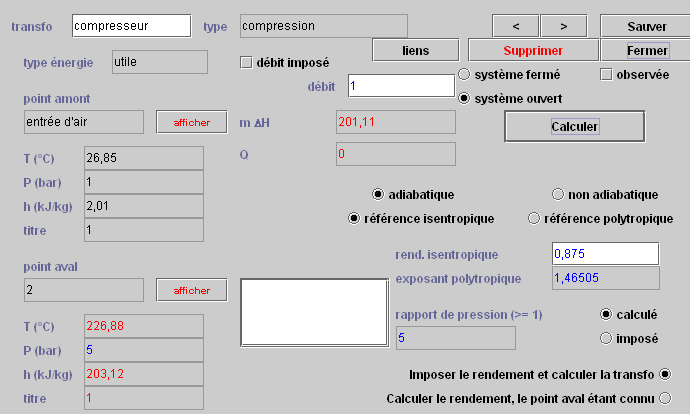Screen dimensions: 690x414
Task: Run the Calculer button
Action: 574,126
